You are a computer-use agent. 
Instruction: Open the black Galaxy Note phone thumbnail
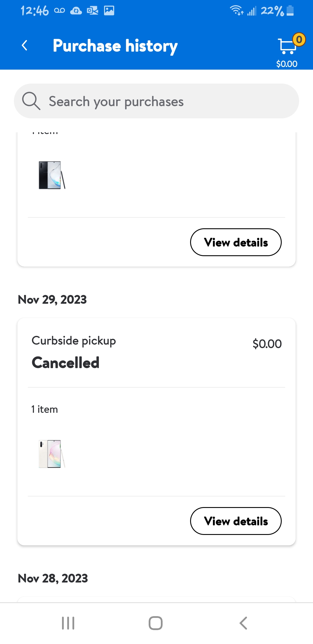(52, 175)
